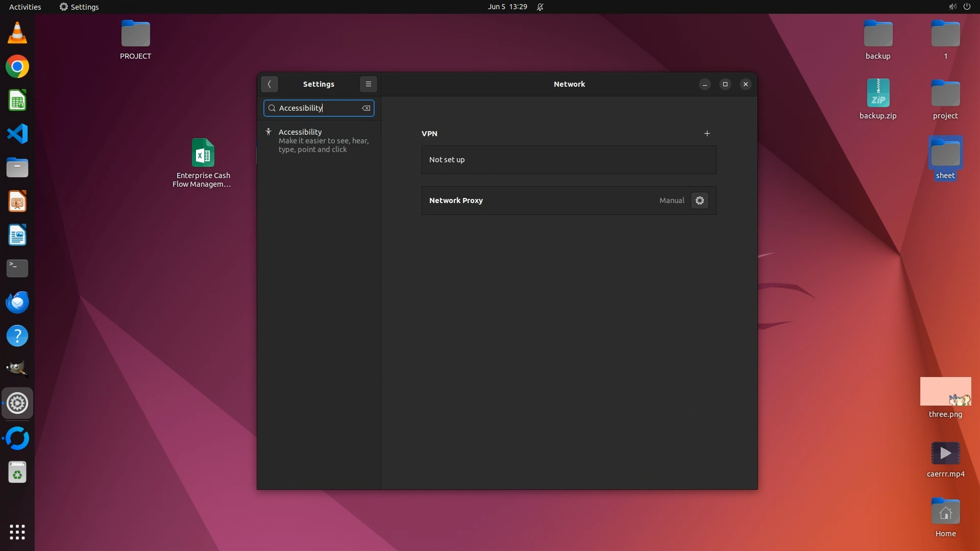
Task: Click the back arrow in Settings
Action: pos(269,84)
